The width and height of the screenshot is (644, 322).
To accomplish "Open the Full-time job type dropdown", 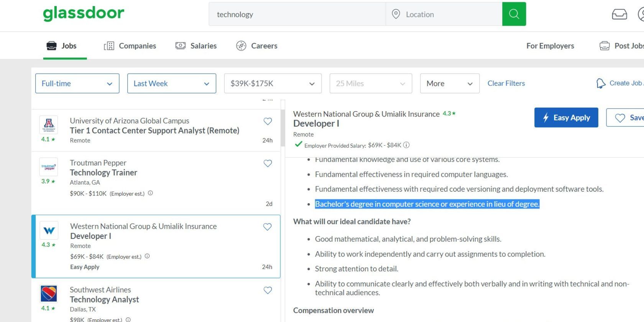I will 77,84.
